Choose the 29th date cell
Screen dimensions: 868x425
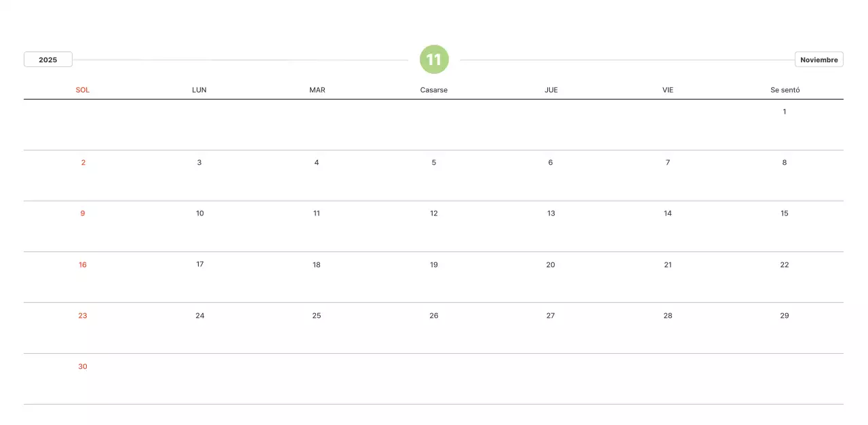[x=785, y=316]
